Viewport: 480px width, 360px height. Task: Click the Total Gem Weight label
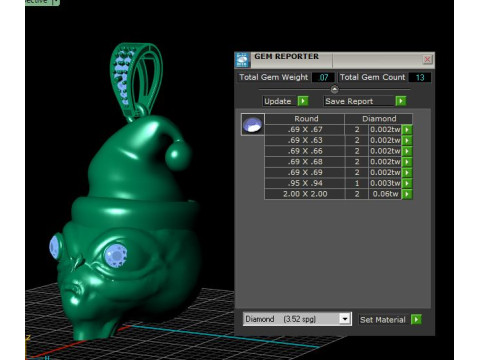coord(274,77)
